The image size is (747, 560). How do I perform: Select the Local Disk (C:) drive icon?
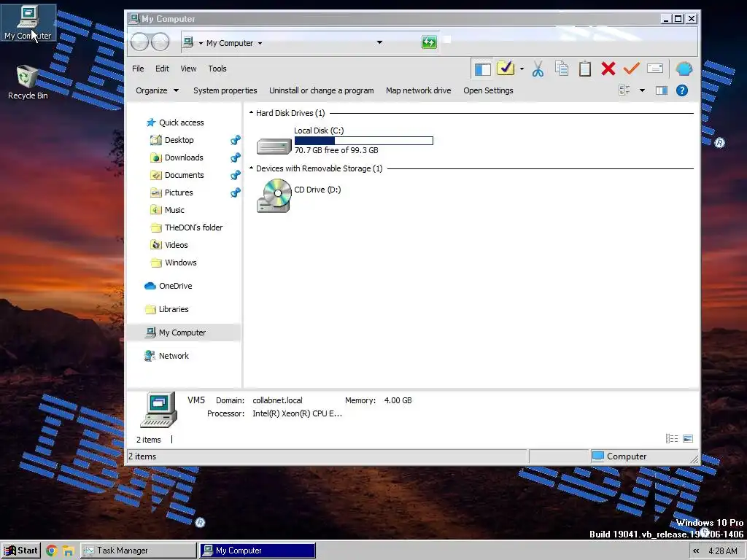(274, 146)
